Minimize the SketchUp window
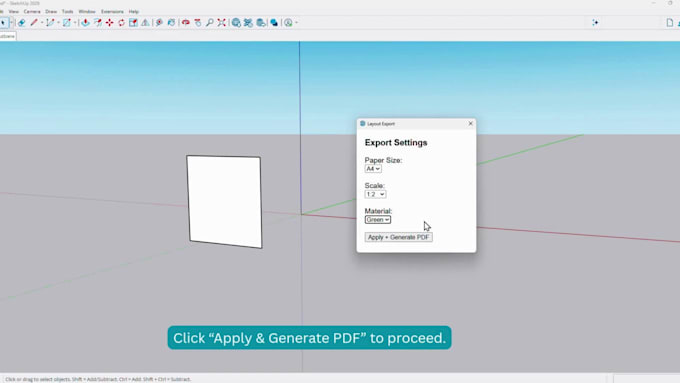The width and height of the screenshot is (680, 383). coord(653,3)
